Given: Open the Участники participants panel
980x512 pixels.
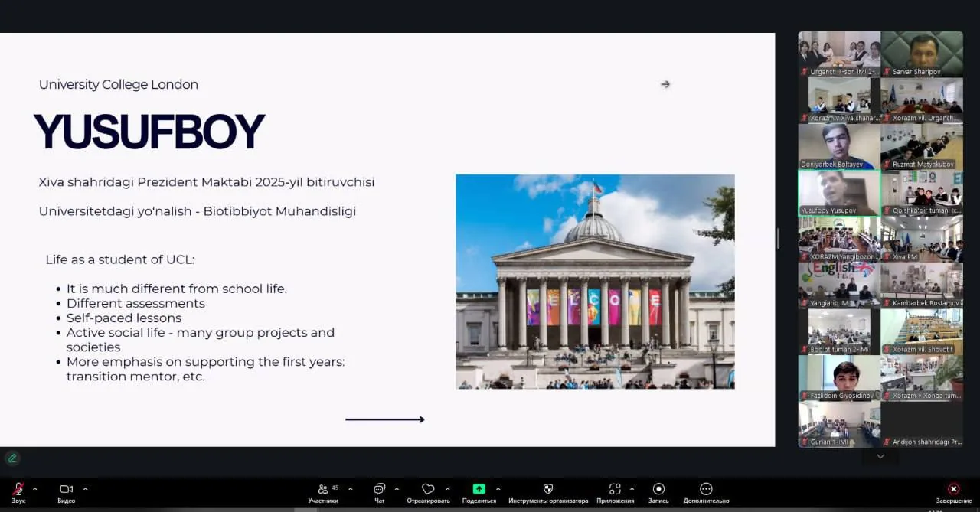Looking at the screenshot, I should pyautogui.click(x=323, y=492).
